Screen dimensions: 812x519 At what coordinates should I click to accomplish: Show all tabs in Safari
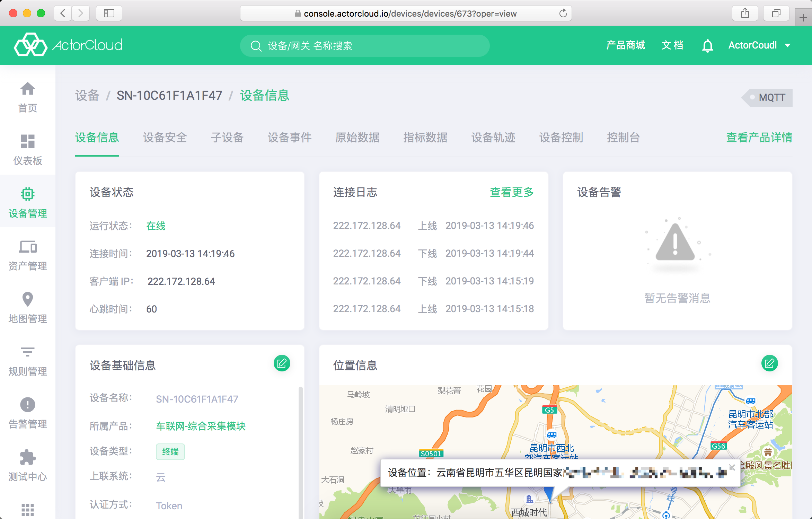point(776,14)
